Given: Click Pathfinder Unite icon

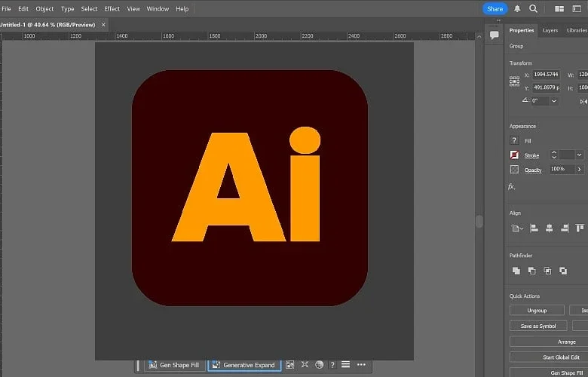Looking at the screenshot, I should [x=516, y=271].
